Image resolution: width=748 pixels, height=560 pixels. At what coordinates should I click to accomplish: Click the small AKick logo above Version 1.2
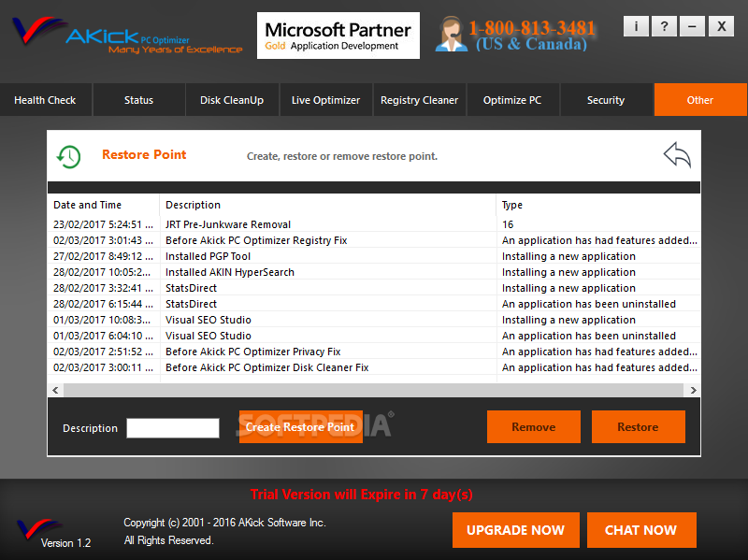point(38,528)
